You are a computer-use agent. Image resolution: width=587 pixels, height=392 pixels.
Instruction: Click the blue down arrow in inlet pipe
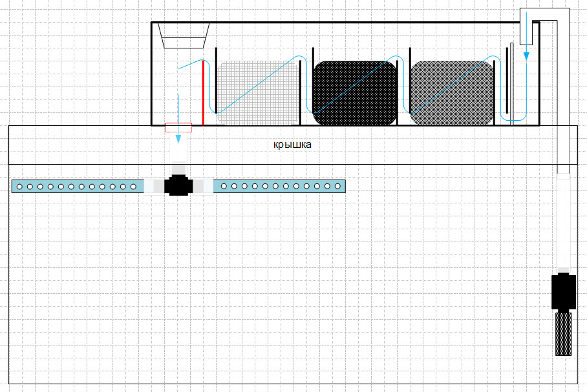526,55
